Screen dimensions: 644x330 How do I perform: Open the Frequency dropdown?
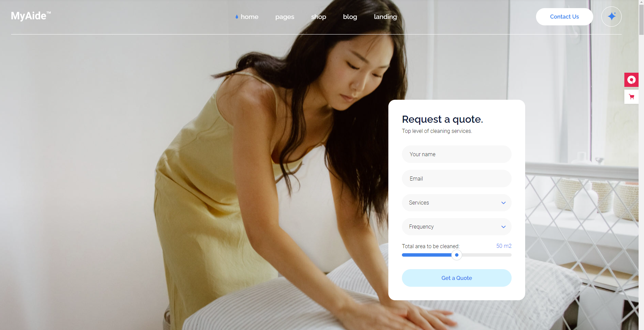[456, 227]
